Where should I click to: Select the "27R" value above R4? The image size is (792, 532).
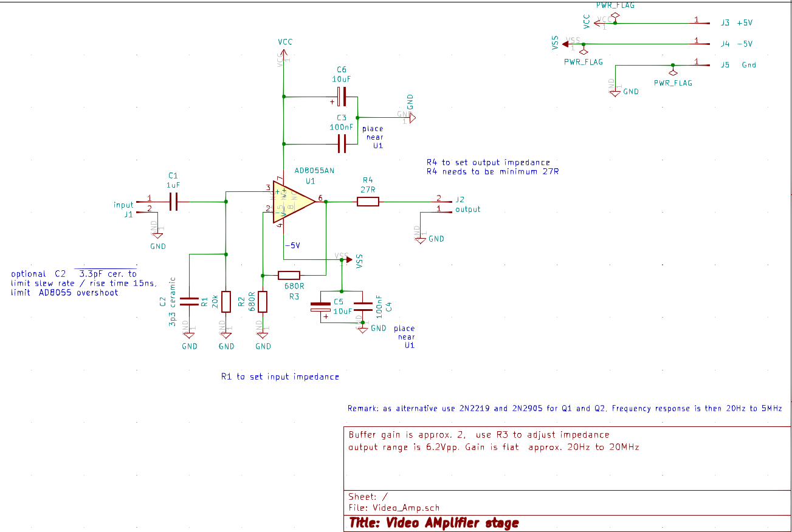[368, 189]
